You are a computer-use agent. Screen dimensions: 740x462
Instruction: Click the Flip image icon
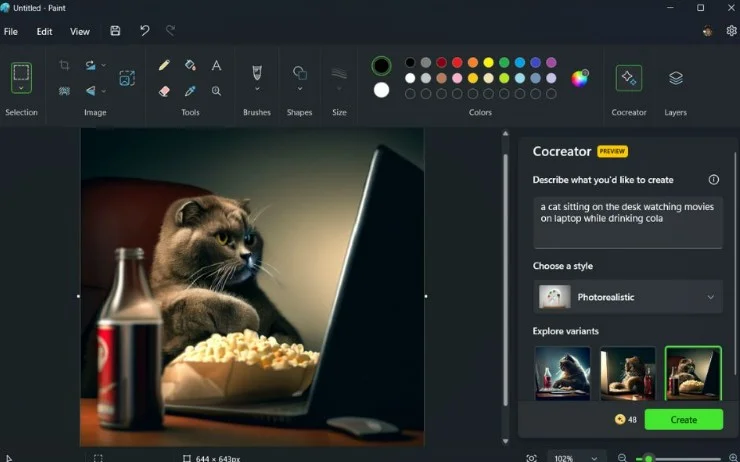coord(91,91)
